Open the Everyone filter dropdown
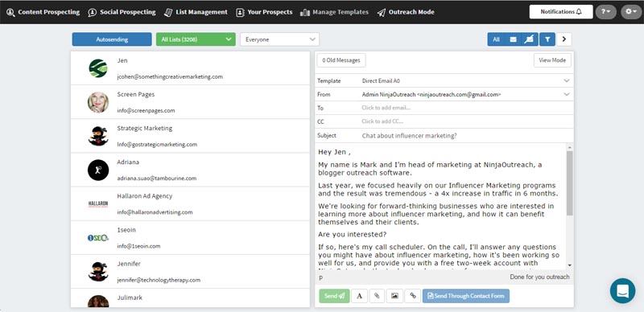 pyautogui.click(x=279, y=39)
